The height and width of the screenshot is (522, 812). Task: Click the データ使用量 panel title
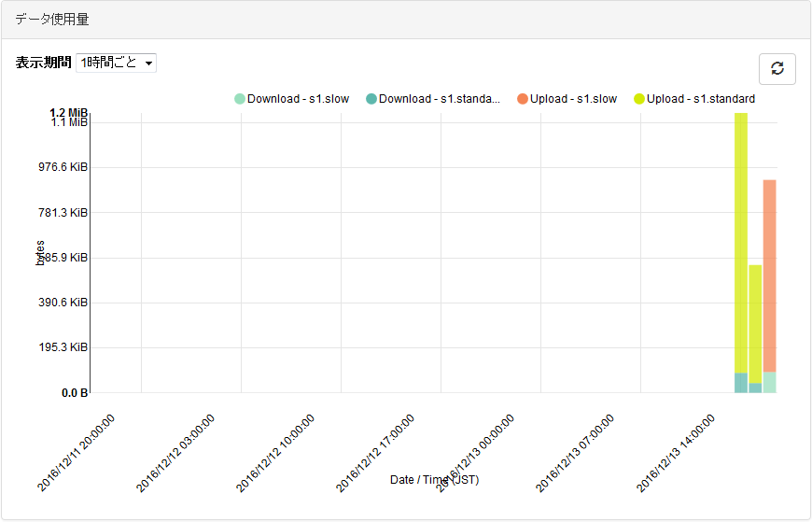pos(51,20)
